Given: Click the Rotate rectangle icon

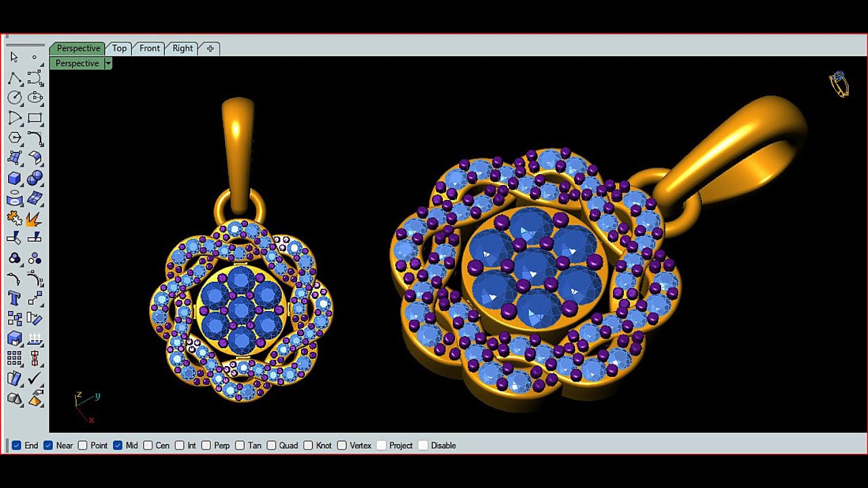Looking at the screenshot, I should pos(35,319).
